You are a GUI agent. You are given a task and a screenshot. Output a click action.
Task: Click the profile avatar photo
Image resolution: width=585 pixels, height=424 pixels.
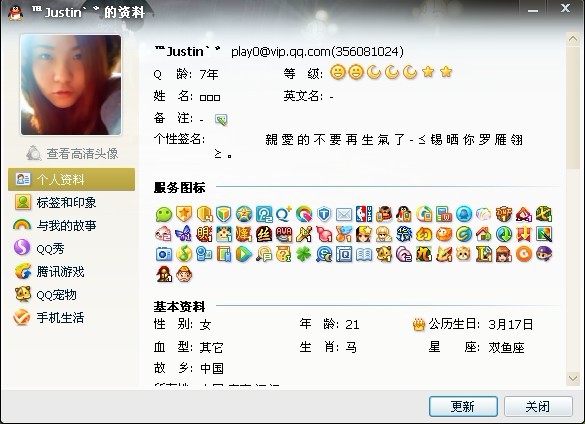[71, 85]
